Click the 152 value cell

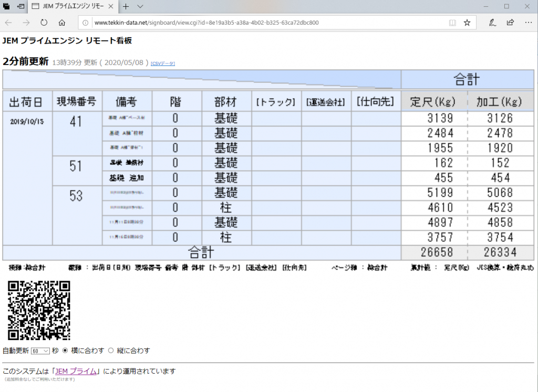[501, 163]
